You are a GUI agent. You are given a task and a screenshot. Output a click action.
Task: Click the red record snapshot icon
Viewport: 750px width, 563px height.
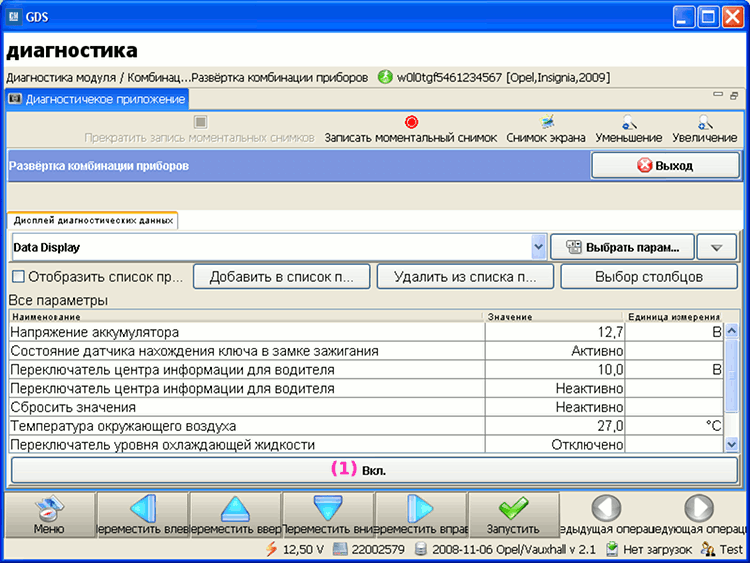(x=411, y=122)
